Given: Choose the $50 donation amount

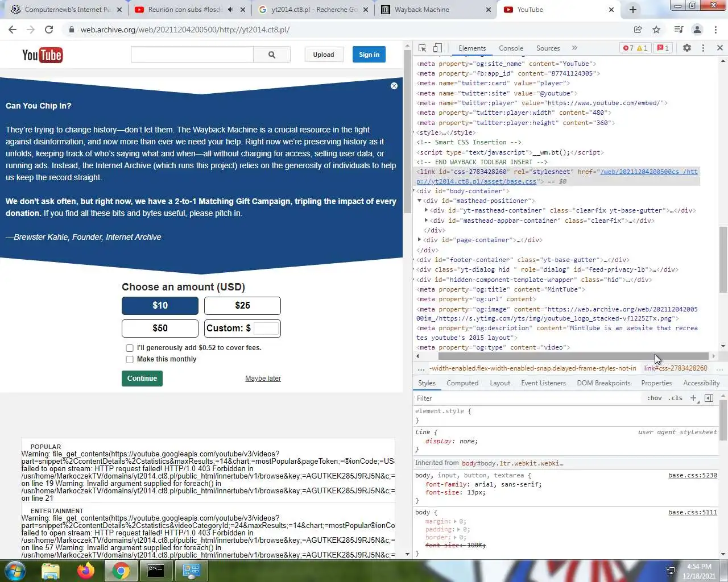Looking at the screenshot, I should coord(160,329).
